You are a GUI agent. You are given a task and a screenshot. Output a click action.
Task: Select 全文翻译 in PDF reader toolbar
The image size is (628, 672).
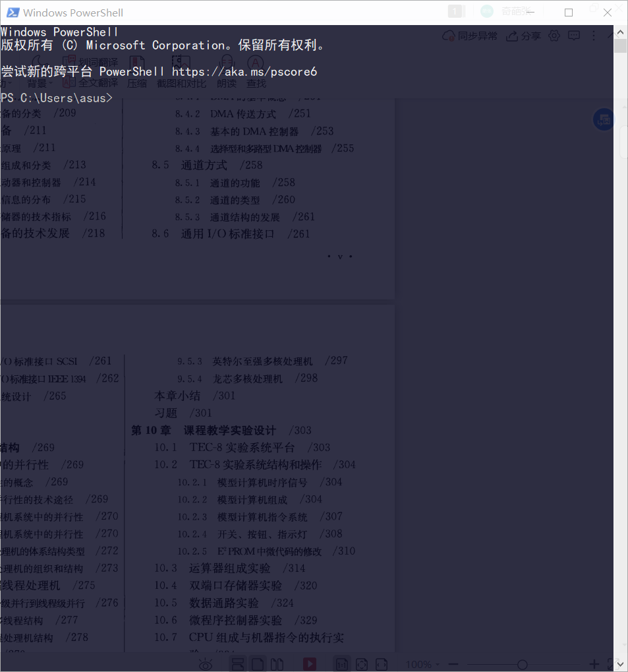pos(91,82)
